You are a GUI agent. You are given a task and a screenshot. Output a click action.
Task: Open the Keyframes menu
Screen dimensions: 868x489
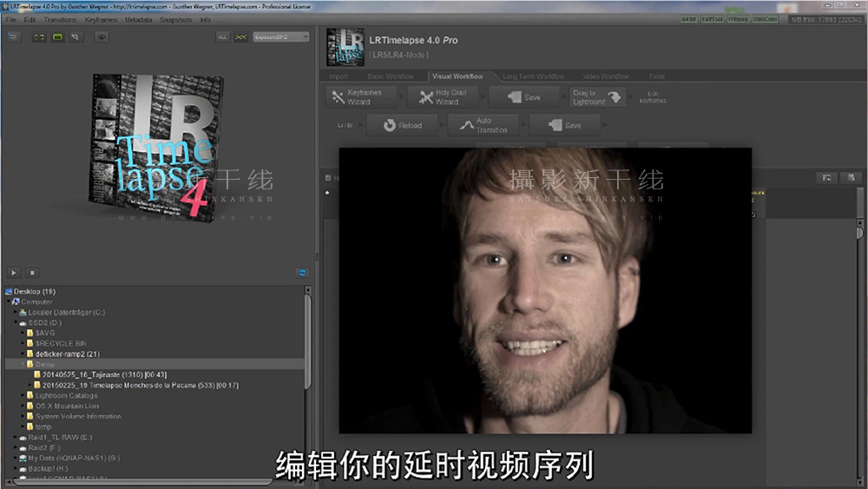point(101,19)
